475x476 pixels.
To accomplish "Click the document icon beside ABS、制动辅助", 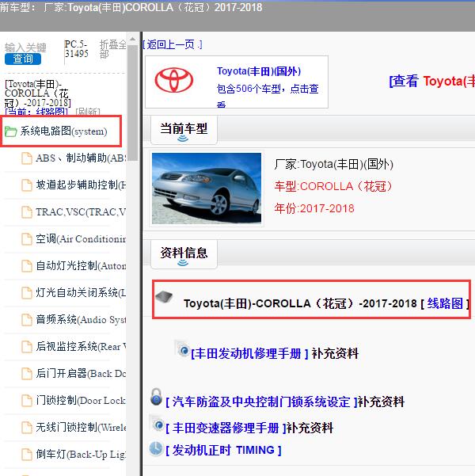I will point(27,158).
